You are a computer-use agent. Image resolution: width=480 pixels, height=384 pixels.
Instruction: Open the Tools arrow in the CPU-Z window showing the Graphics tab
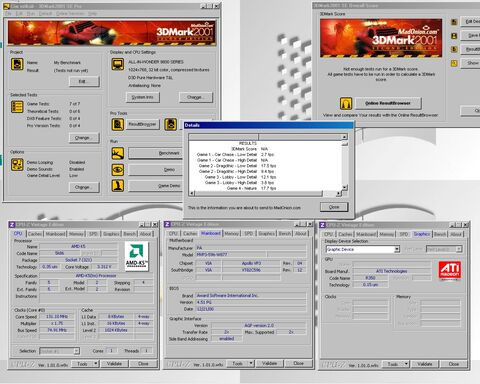point(406,364)
